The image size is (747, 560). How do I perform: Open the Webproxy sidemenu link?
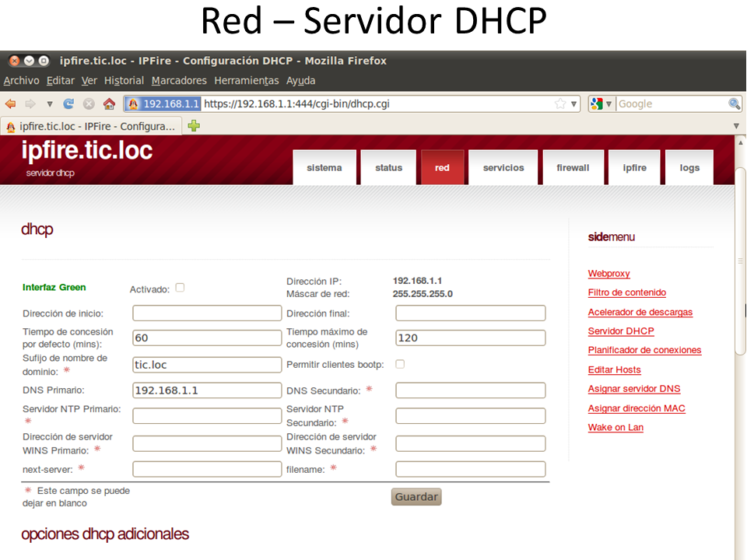click(608, 274)
